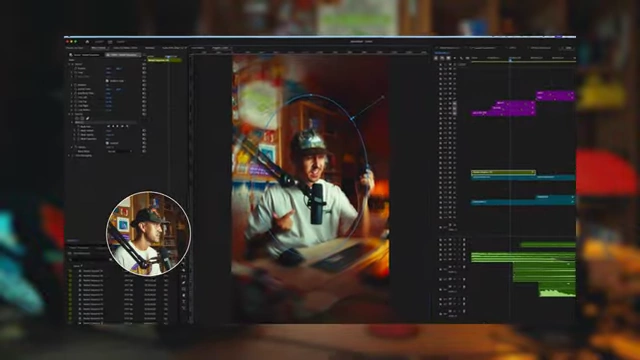This screenshot has height=360, width=640.
Task: Toggle the Mask Opacity animation stopwatch
Action: tap(78, 135)
